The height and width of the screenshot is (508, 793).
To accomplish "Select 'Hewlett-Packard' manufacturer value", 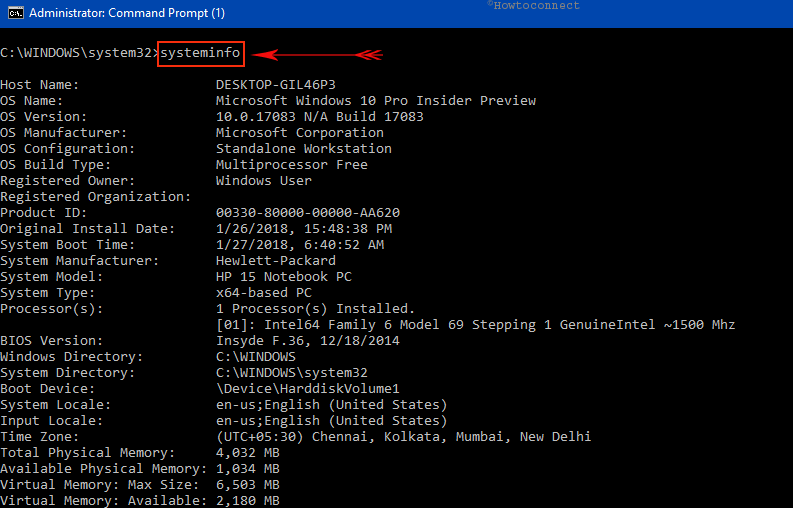I will pos(276,261).
